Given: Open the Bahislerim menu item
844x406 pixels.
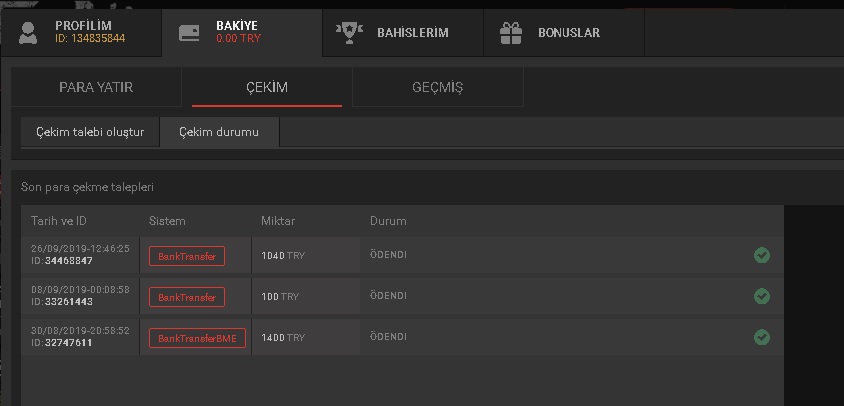Looking at the screenshot, I should 412,32.
